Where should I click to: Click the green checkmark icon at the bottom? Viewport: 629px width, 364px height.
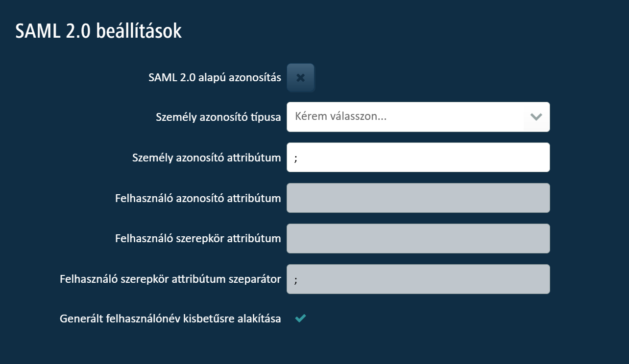pos(300,318)
